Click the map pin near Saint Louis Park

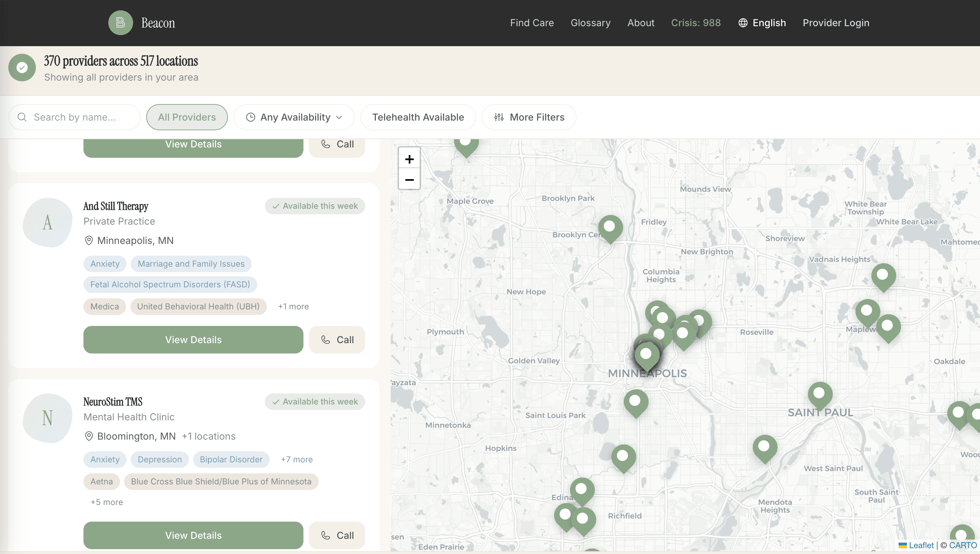(636, 402)
